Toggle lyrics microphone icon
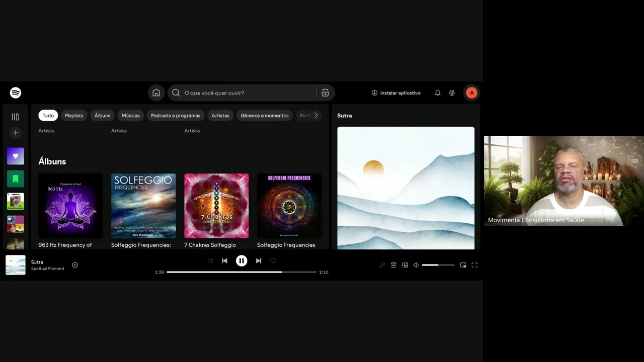 coord(382,265)
